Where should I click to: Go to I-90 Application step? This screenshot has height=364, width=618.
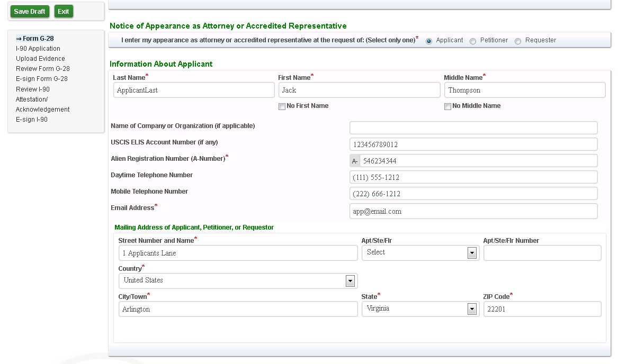click(38, 49)
